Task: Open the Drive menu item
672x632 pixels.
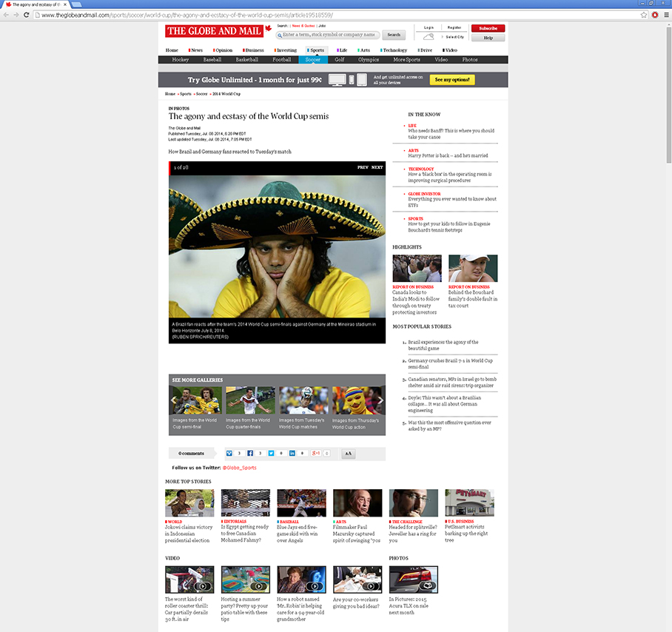Action: [425, 50]
